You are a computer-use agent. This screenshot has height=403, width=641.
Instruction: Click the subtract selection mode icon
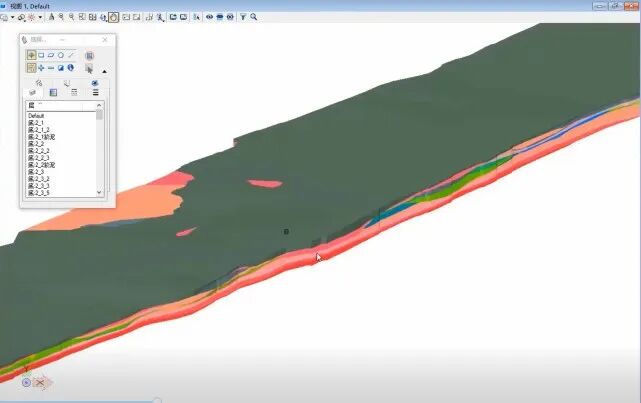pyautogui.click(x=51, y=68)
